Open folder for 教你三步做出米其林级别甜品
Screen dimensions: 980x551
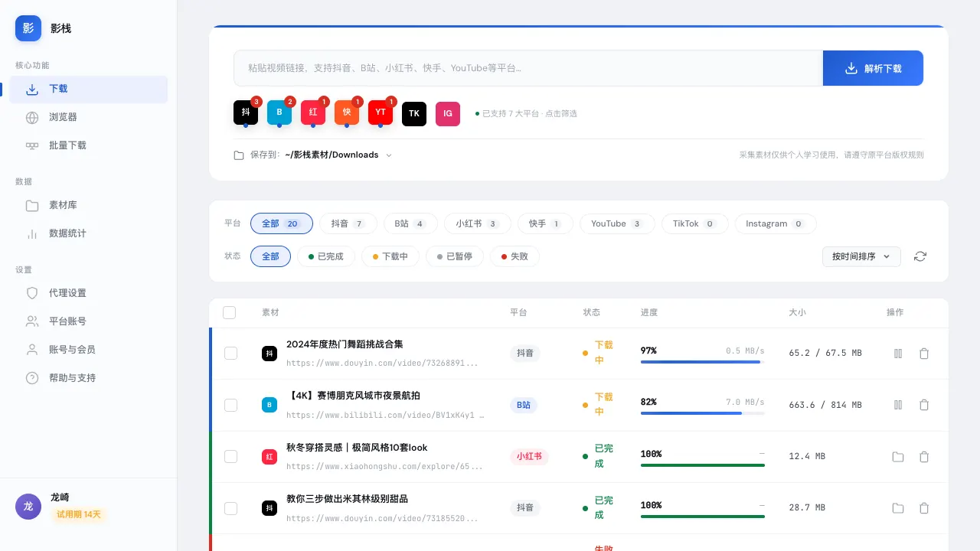[898, 508]
